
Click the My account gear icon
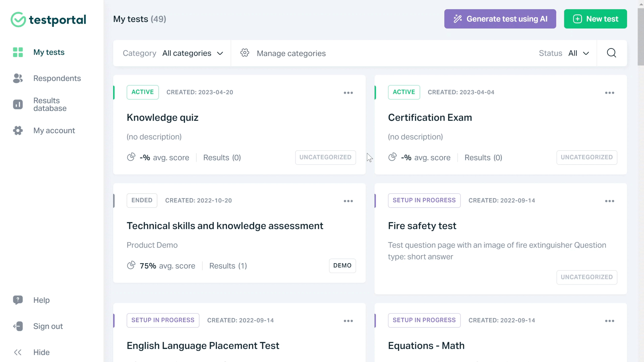[x=17, y=130]
